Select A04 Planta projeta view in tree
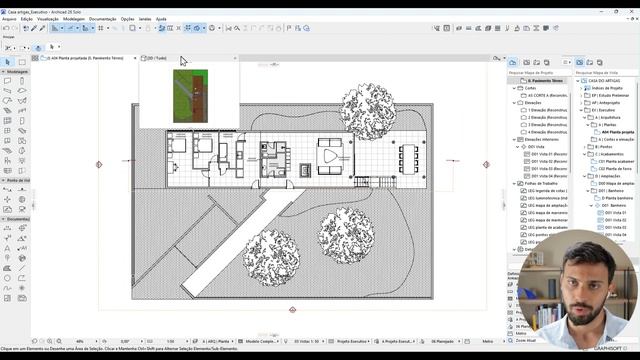640x360 pixels. 618,132
